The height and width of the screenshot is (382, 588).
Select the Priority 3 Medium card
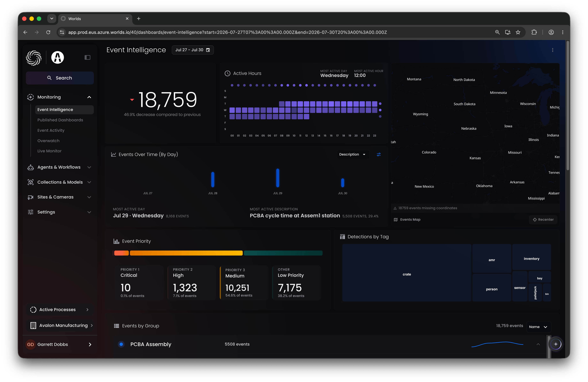pyautogui.click(x=244, y=283)
